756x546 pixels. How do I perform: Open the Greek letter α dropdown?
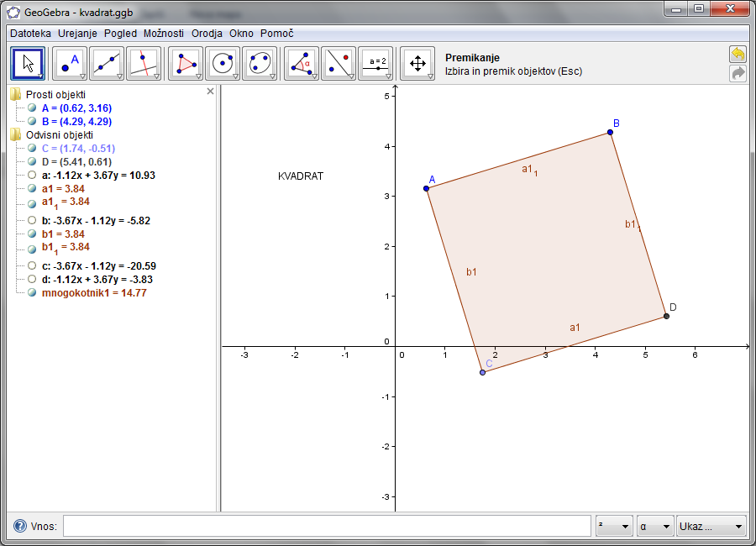pos(655,527)
